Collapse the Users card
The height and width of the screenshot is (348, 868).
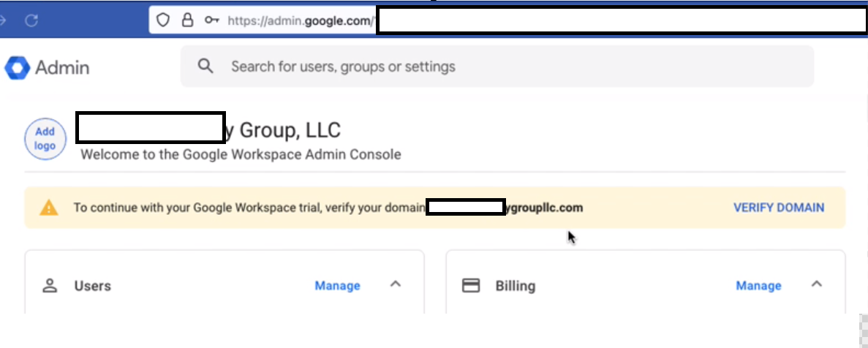396,284
